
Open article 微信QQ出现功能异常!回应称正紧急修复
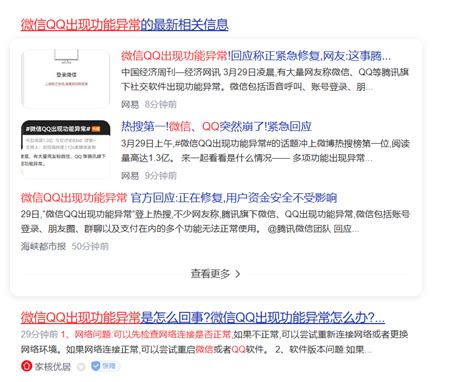(x=256, y=56)
